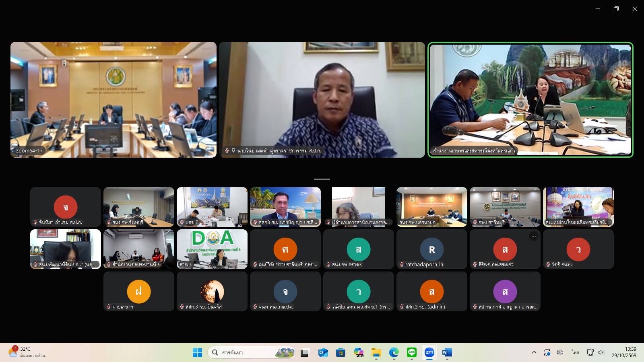
Task: Open File Explorer from the taskbar
Action: pyautogui.click(x=376, y=353)
